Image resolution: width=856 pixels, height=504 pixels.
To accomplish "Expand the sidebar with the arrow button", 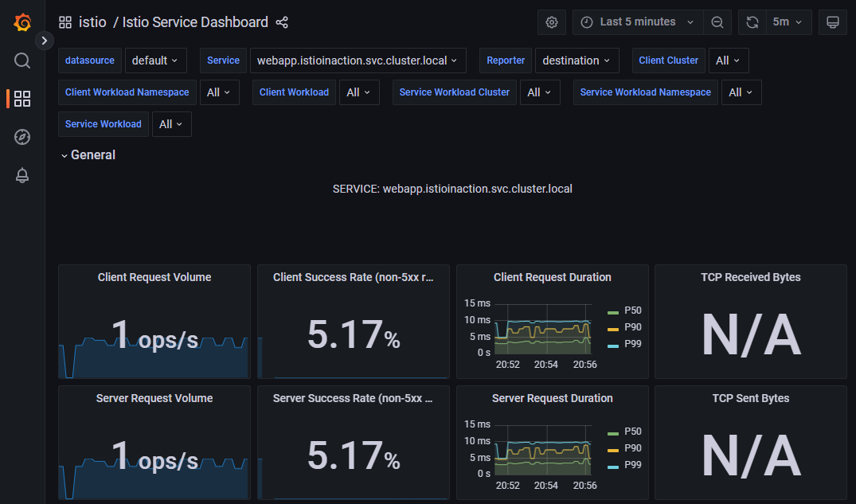I will click(x=45, y=41).
